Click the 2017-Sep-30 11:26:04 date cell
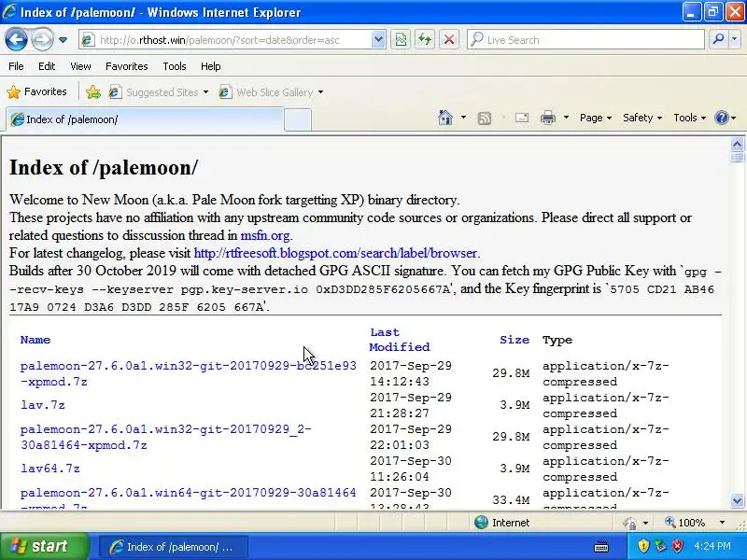This screenshot has width=747, height=560. click(411, 469)
